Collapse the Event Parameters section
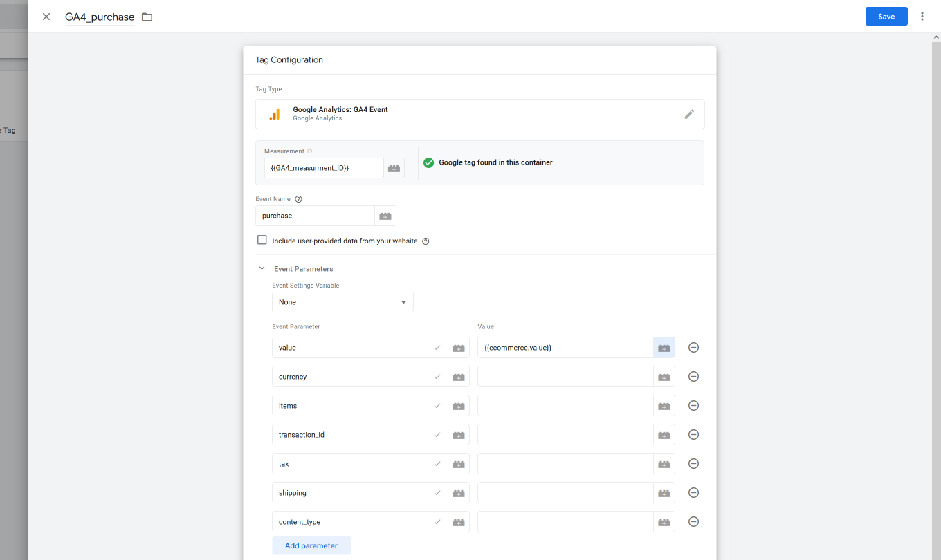Viewport: 941px width, 560px height. click(x=262, y=268)
